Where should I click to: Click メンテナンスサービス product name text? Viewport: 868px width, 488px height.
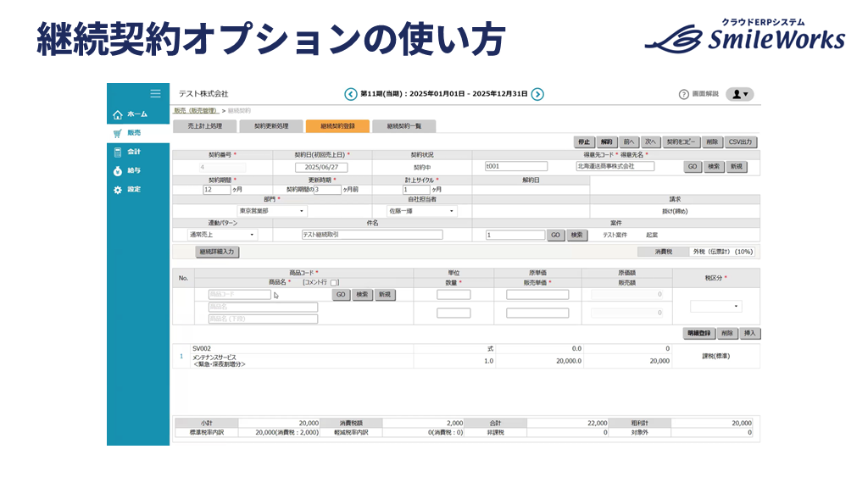click(x=214, y=358)
